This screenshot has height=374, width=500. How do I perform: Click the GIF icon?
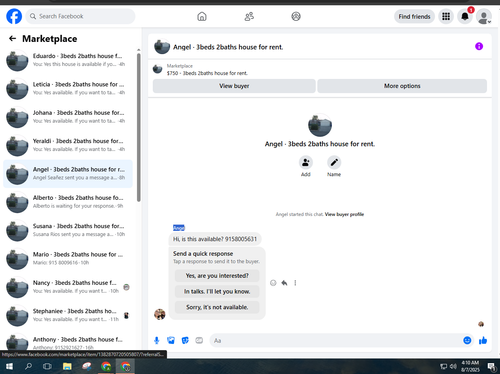[x=199, y=340]
